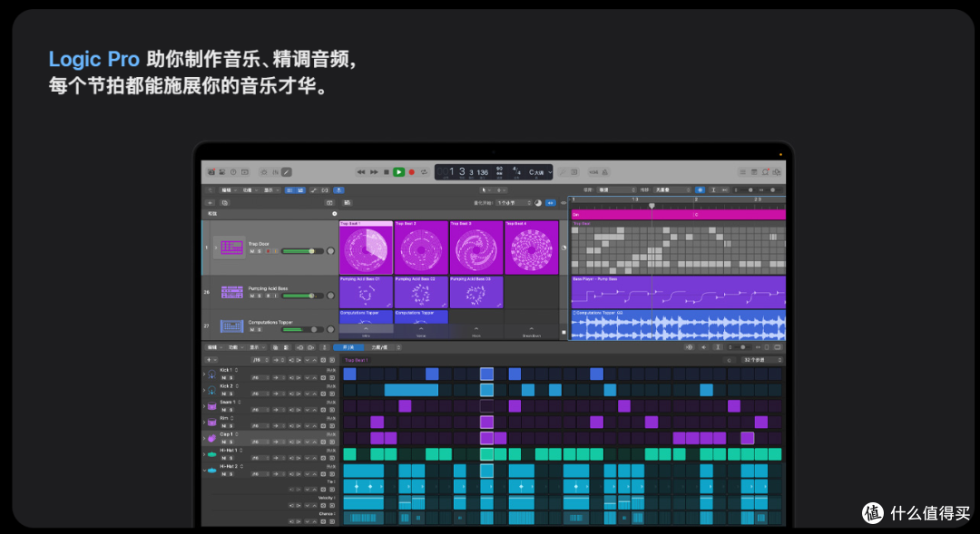Collapse the Hi-Hat 2 row disclosure arrow
Image resolution: width=980 pixels, height=534 pixels.
click(204, 471)
